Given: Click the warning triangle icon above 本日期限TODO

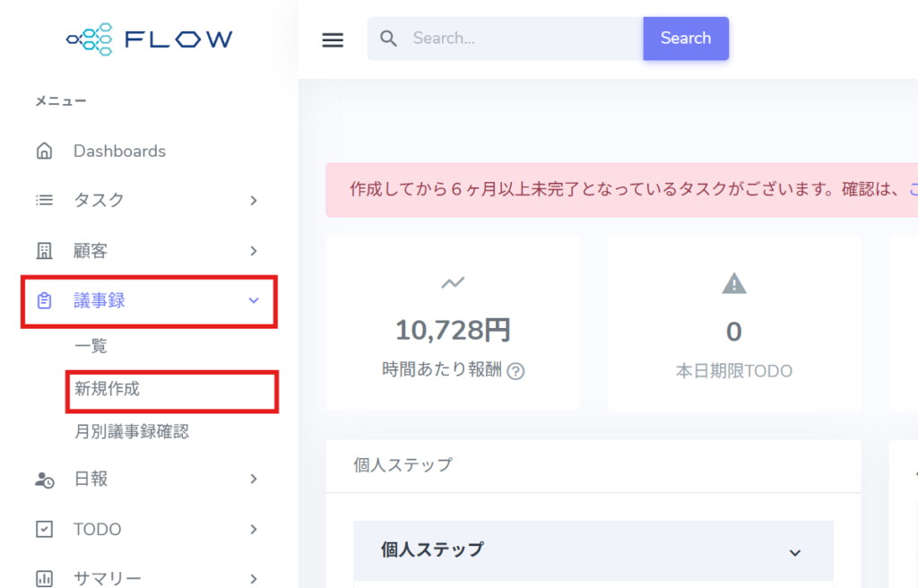Looking at the screenshot, I should point(733,284).
